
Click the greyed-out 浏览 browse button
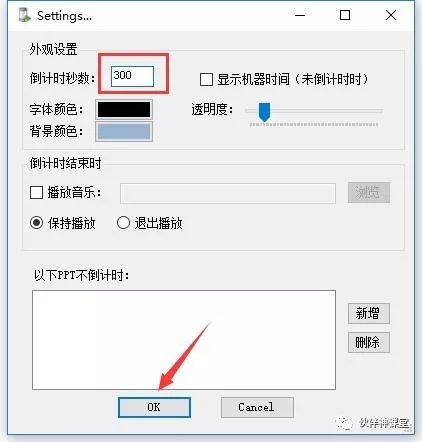pyautogui.click(x=369, y=192)
